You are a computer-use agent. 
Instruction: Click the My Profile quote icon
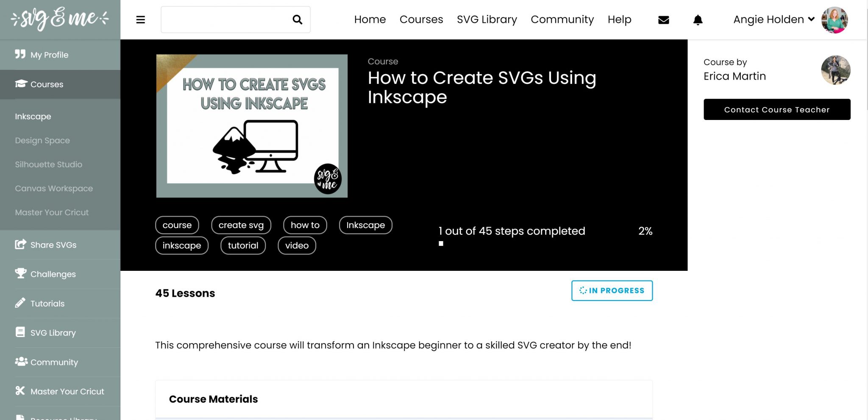pos(20,54)
